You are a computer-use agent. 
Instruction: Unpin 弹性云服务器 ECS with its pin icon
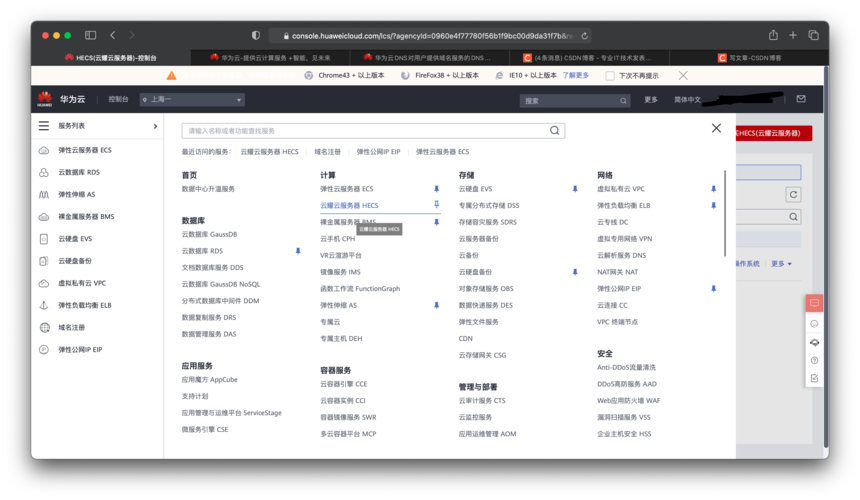click(437, 189)
